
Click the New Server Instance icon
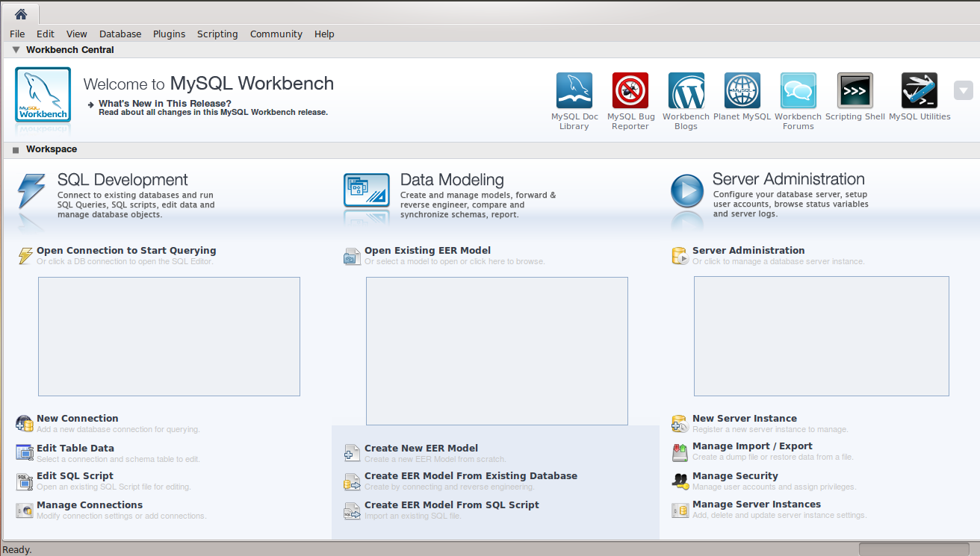coord(680,424)
